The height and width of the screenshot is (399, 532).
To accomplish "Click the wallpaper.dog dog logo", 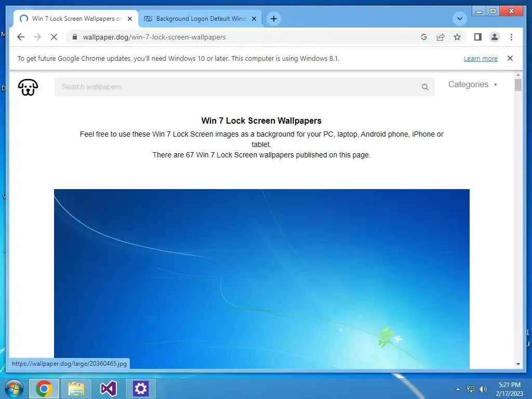I will (x=28, y=87).
